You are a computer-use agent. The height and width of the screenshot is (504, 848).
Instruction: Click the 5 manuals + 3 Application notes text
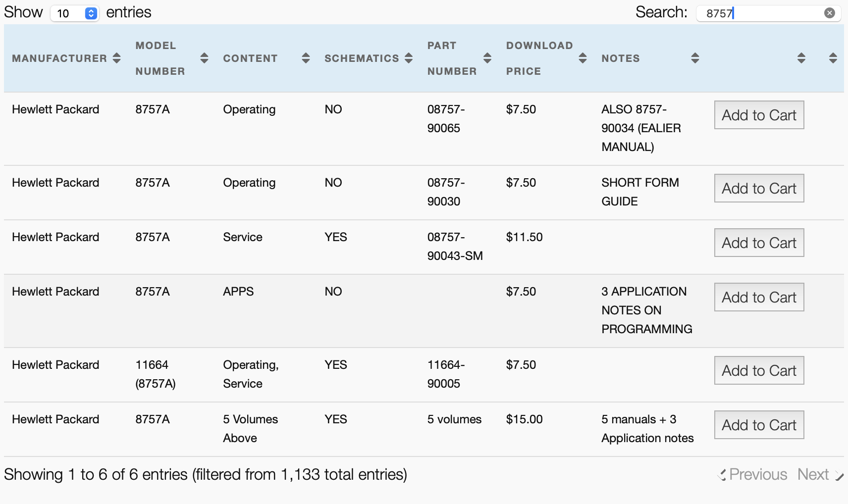(x=647, y=429)
